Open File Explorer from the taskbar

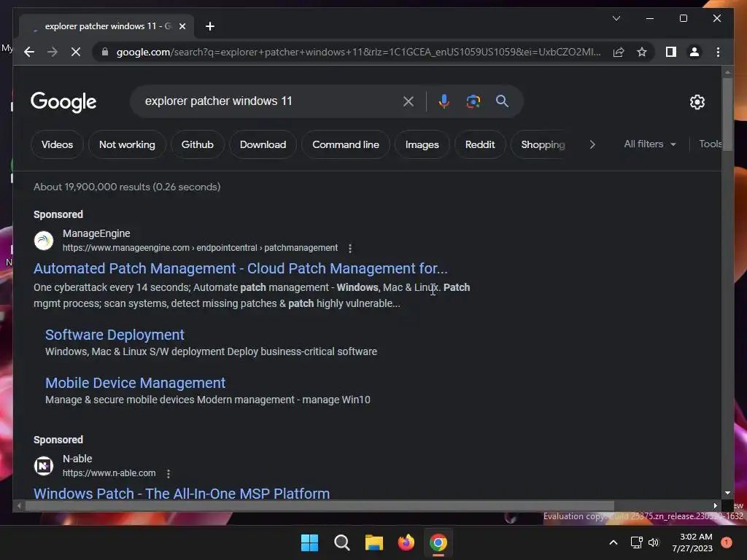(374, 542)
